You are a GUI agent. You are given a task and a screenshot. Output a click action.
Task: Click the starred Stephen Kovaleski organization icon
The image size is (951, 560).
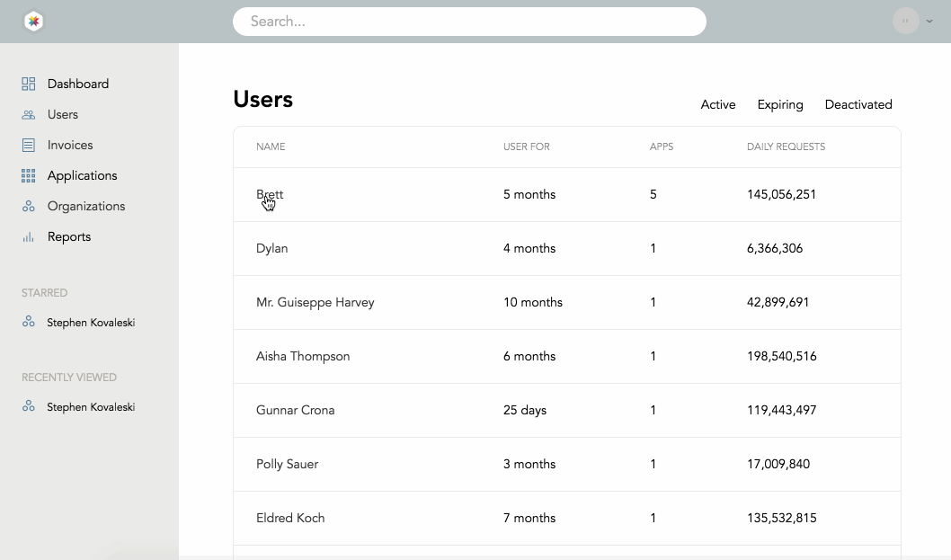point(28,322)
